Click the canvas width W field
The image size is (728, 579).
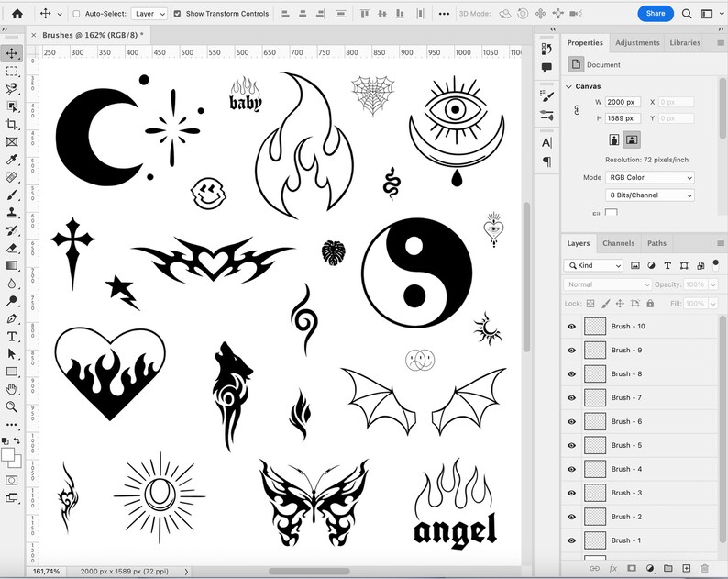(x=623, y=102)
